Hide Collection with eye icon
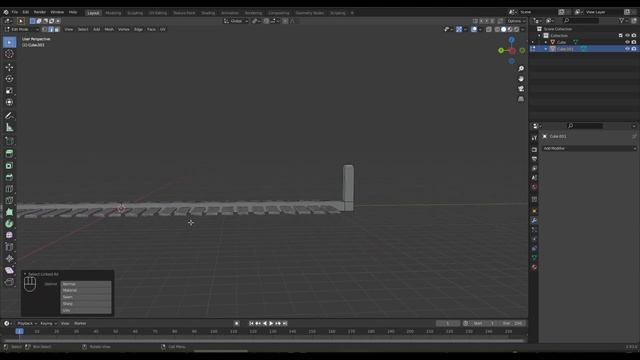The width and height of the screenshot is (640, 360). (627, 36)
